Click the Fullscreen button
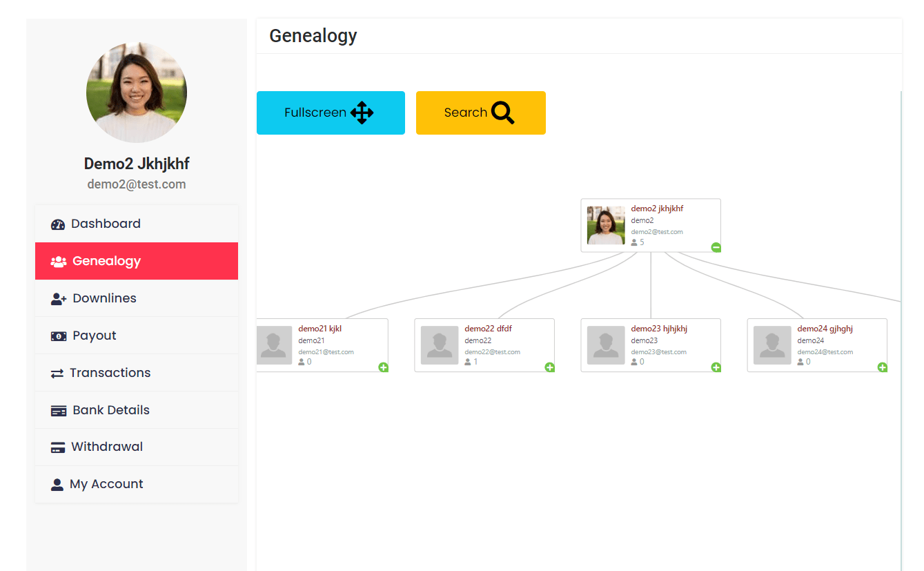 pos(331,113)
